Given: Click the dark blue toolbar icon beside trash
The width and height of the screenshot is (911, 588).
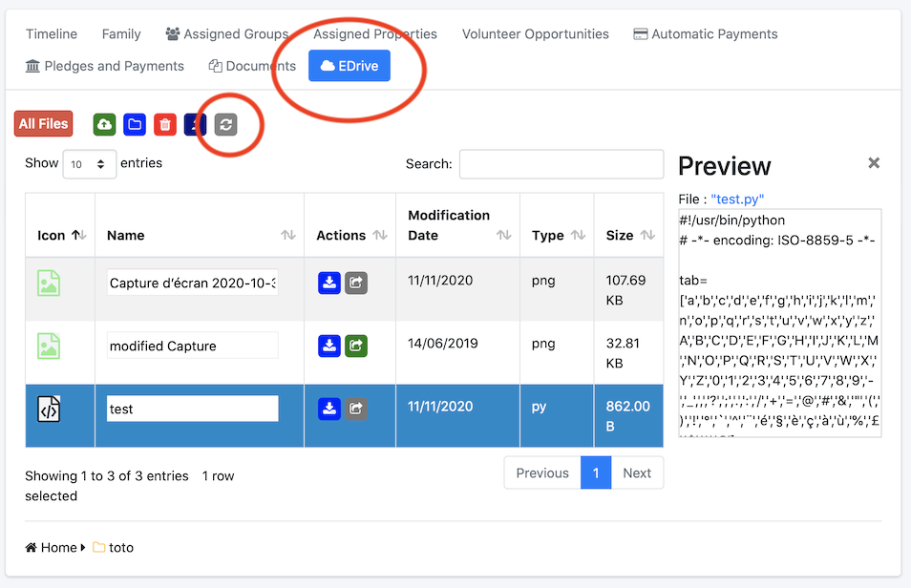Looking at the screenshot, I should [x=195, y=124].
